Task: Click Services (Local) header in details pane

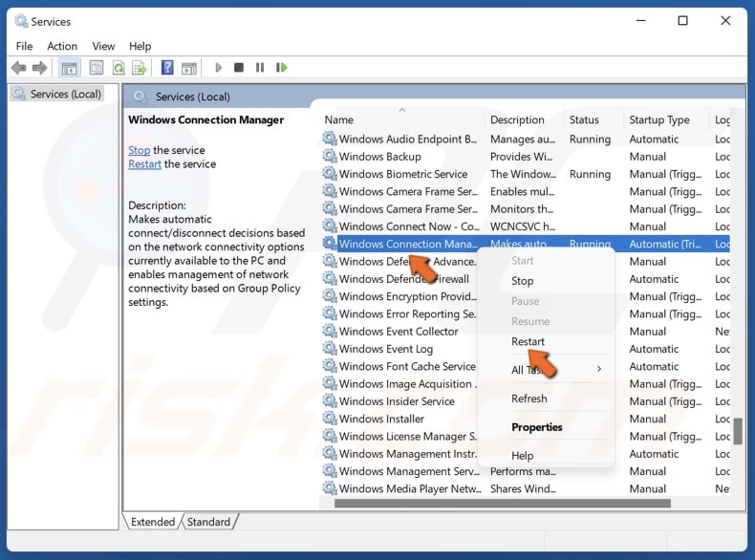Action: 193,97
